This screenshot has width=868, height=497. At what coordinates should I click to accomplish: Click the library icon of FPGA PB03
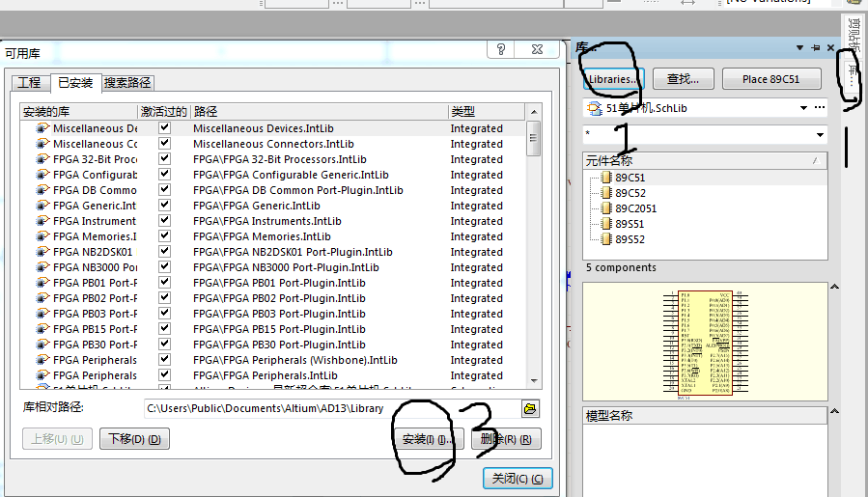42,314
